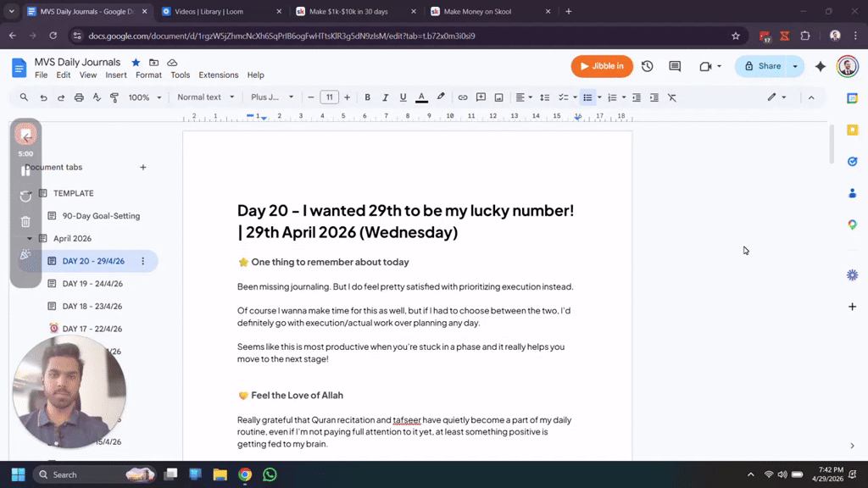
Task: Open Google Calendar in the side panel
Action: pos(853,98)
